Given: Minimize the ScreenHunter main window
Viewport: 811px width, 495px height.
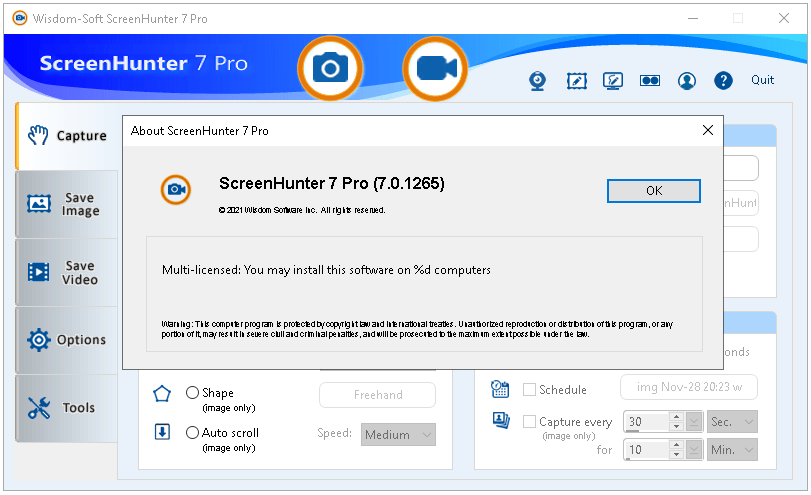Looking at the screenshot, I should (x=693, y=18).
